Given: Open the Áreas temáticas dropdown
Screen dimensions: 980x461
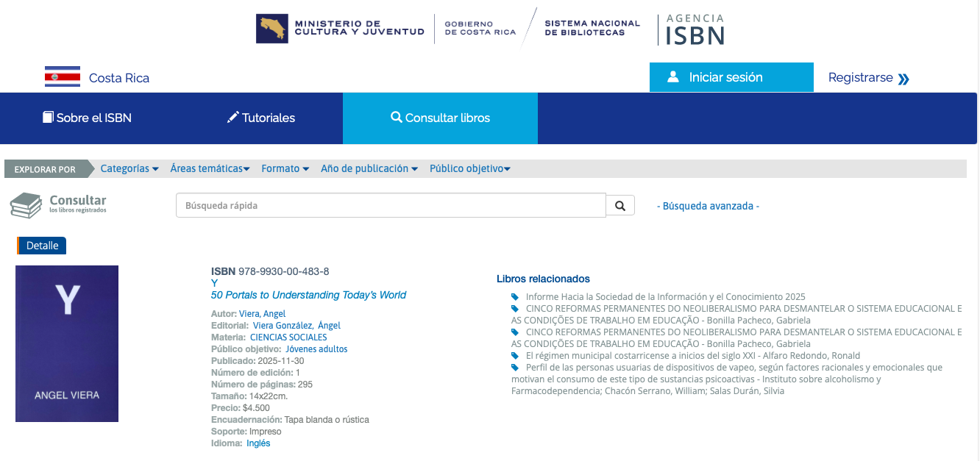Looking at the screenshot, I should coord(210,168).
